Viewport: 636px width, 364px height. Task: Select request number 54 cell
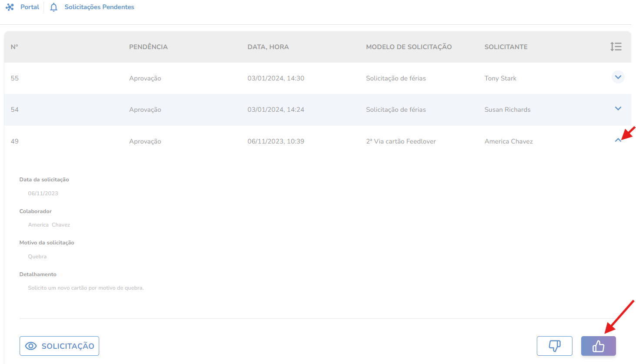(x=15, y=110)
